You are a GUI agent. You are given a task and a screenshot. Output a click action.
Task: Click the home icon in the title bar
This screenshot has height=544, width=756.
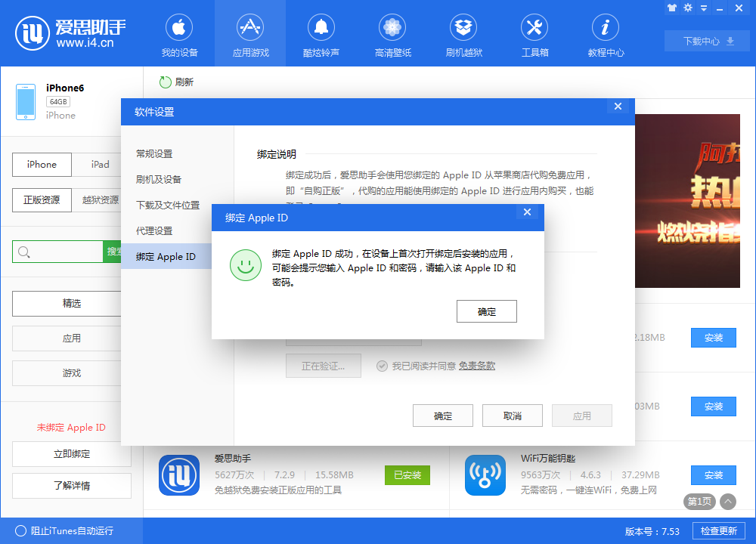[x=671, y=8]
